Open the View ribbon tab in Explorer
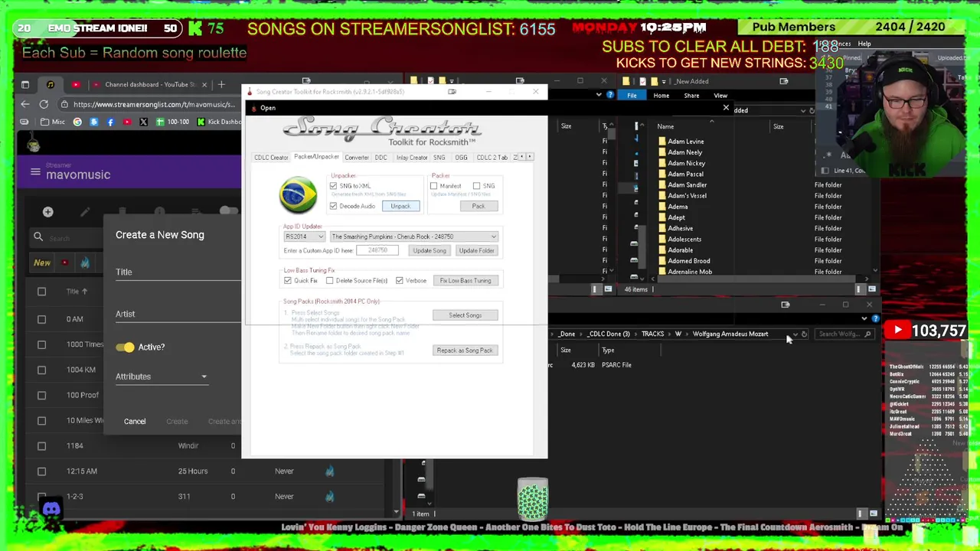Viewport: 980px width, 551px height. pyautogui.click(x=720, y=96)
